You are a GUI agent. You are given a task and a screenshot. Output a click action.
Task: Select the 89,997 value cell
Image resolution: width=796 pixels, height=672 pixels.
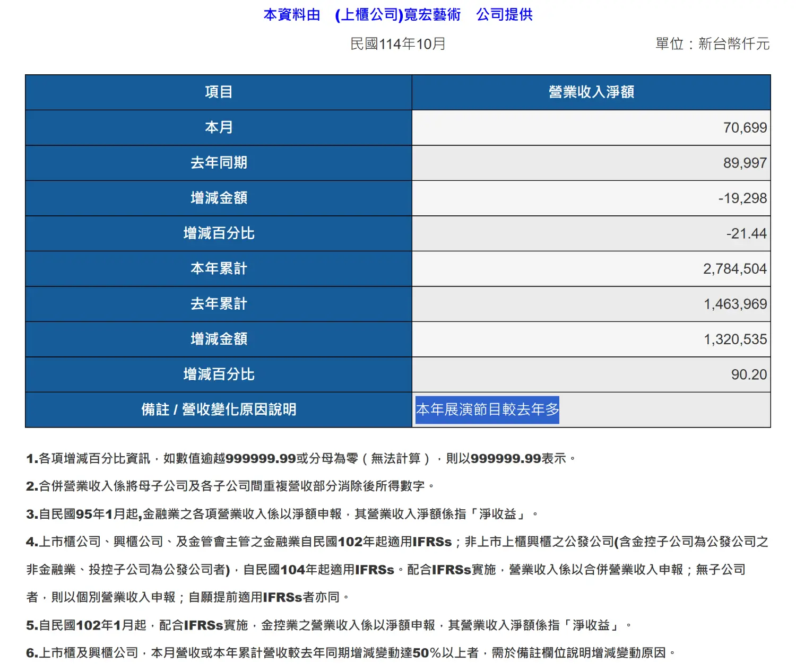(x=745, y=163)
